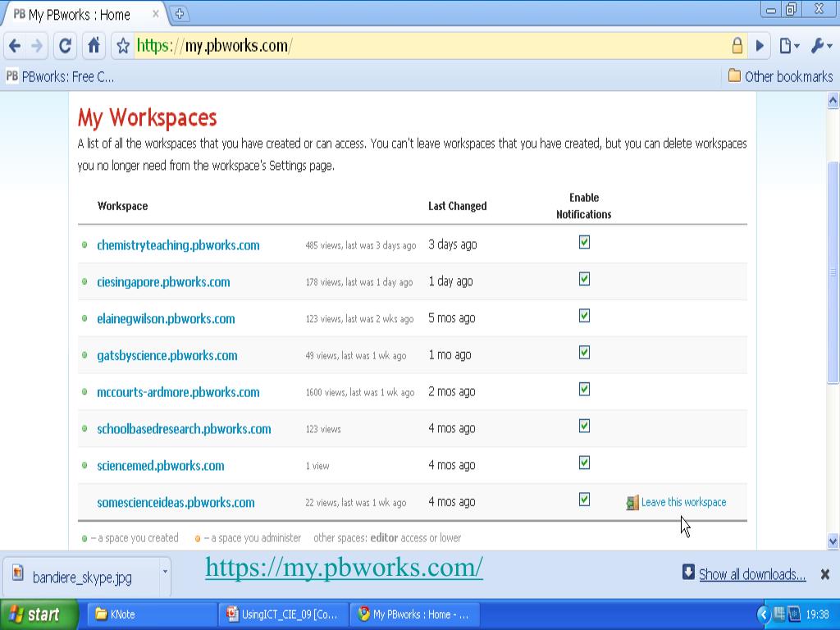840x630 pixels.
Task: Go back with the browser back arrow
Action: tap(15, 46)
